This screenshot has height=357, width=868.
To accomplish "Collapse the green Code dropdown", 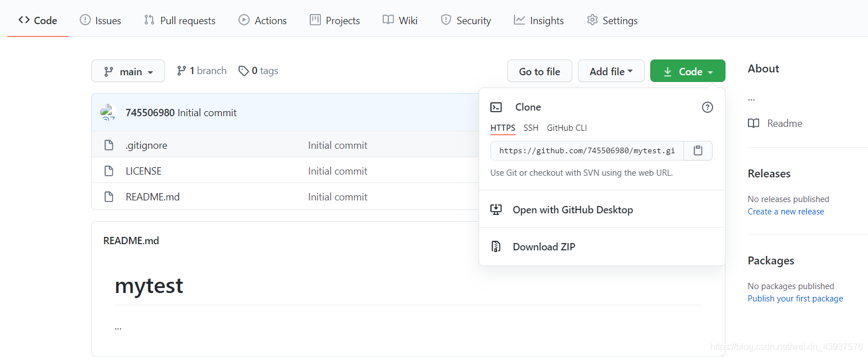I will tap(687, 71).
